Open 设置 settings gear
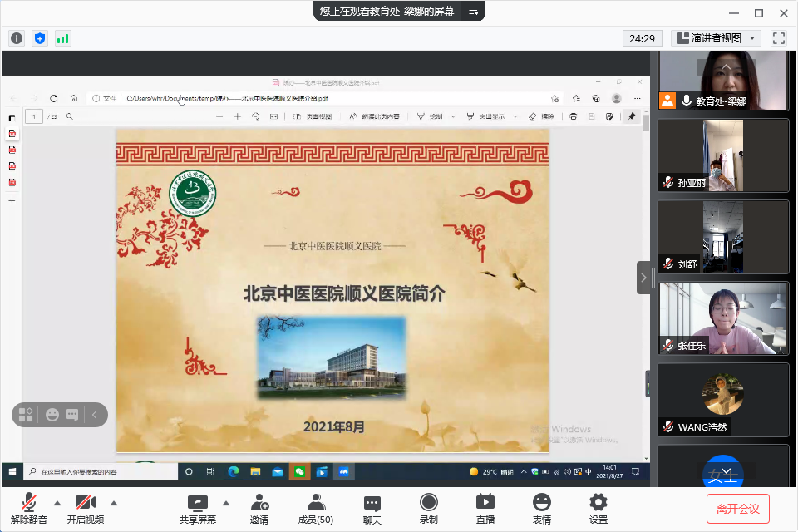Viewport: 798px width, 532px height. (598, 509)
